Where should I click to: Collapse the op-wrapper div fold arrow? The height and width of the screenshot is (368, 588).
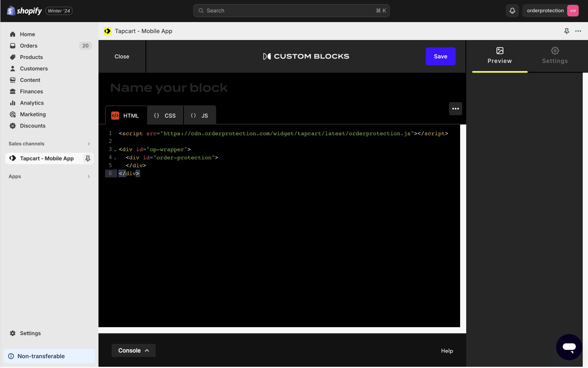coord(115,150)
